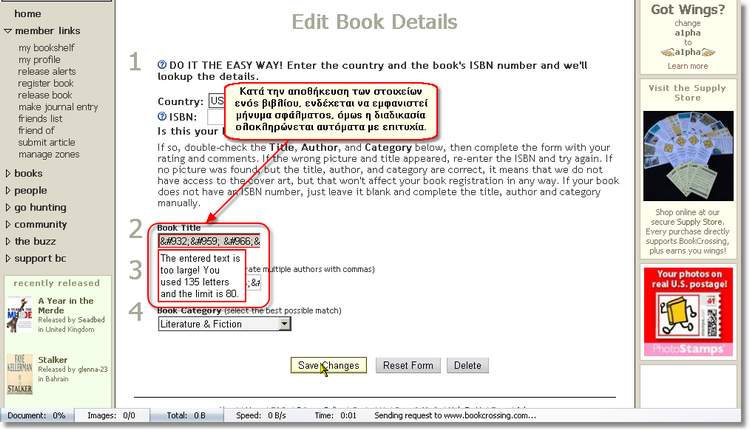Open the Book Category dropdown
The image size is (750, 431).
pos(224,324)
